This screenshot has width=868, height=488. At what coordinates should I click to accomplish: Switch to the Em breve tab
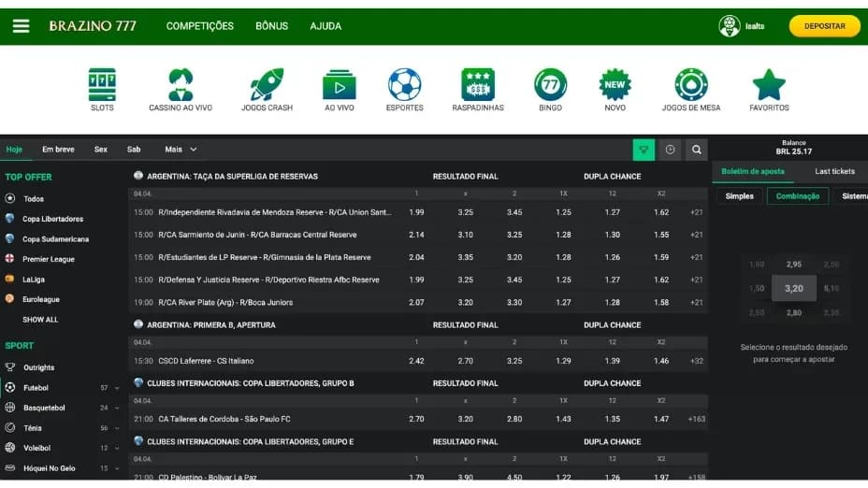pyautogui.click(x=58, y=150)
